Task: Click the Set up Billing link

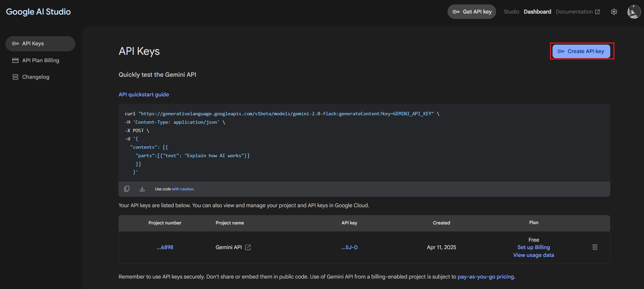Action: click(x=534, y=247)
